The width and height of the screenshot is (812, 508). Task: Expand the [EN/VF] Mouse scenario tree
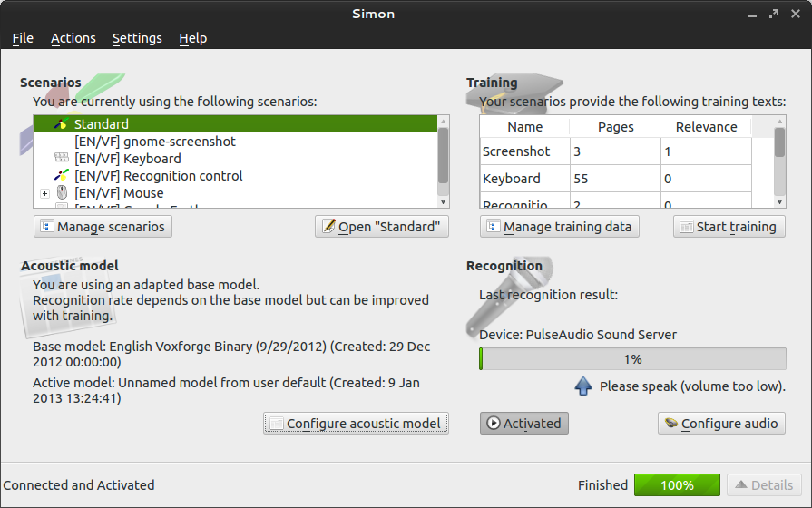tap(44, 193)
